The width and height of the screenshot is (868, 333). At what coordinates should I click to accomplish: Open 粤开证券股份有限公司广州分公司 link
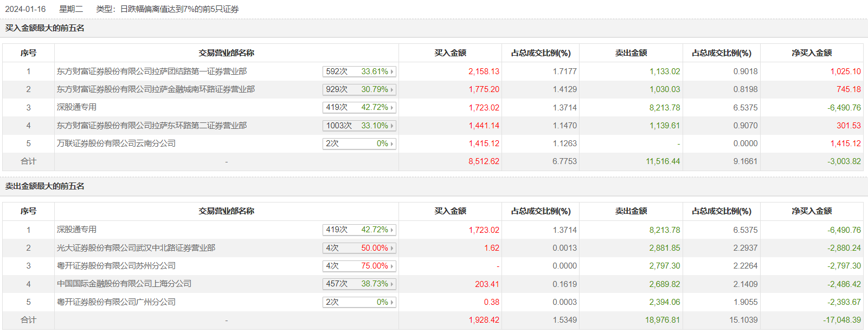(x=116, y=302)
